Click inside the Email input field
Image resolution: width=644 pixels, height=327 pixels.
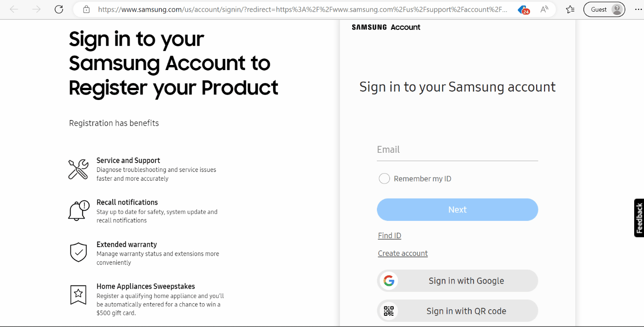click(457, 149)
